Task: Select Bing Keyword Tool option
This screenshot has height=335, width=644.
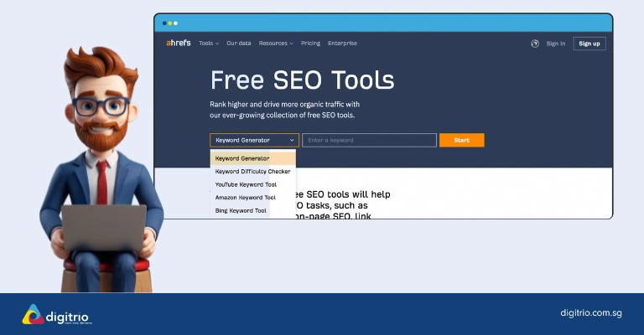Action: click(x=253, y=211)
